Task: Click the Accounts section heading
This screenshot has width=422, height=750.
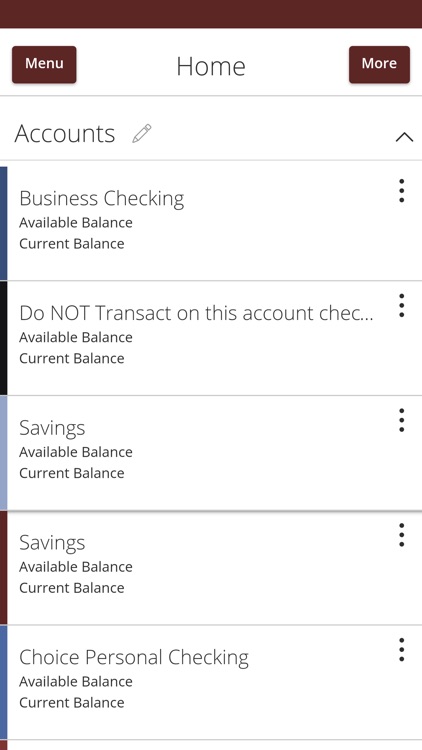Action: pyautogui.click(x=65, y=133)
